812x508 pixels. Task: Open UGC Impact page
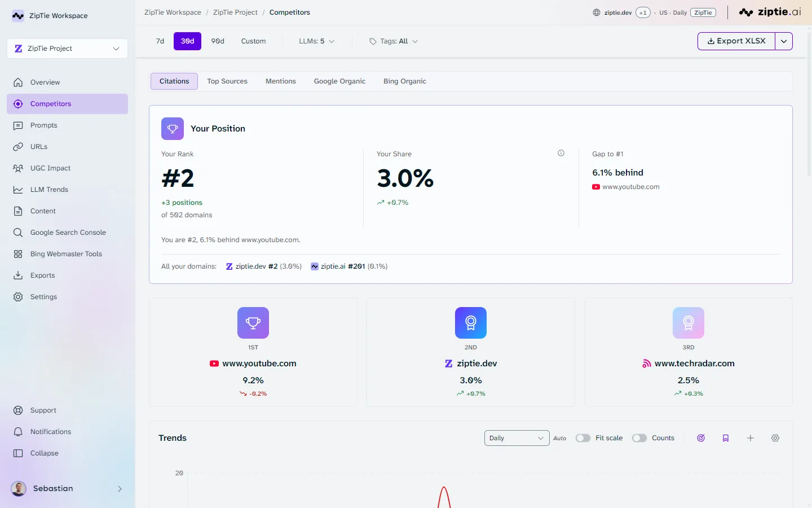[67, 168]
